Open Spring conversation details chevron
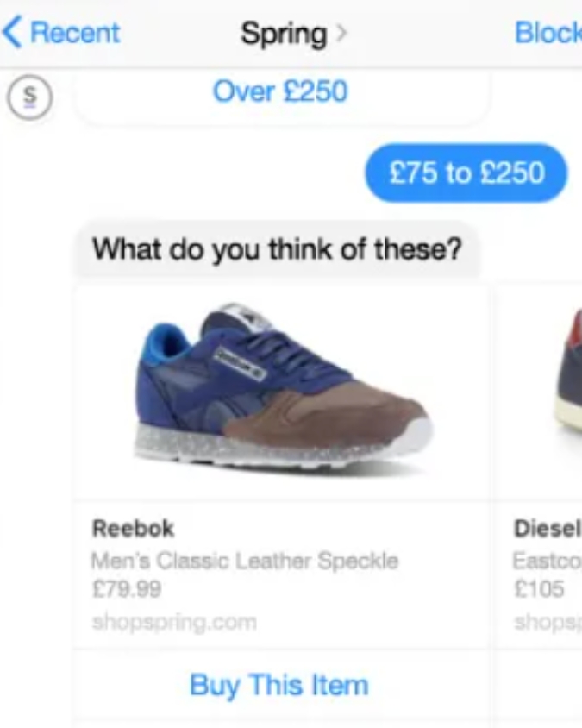 tap(341, 33)
